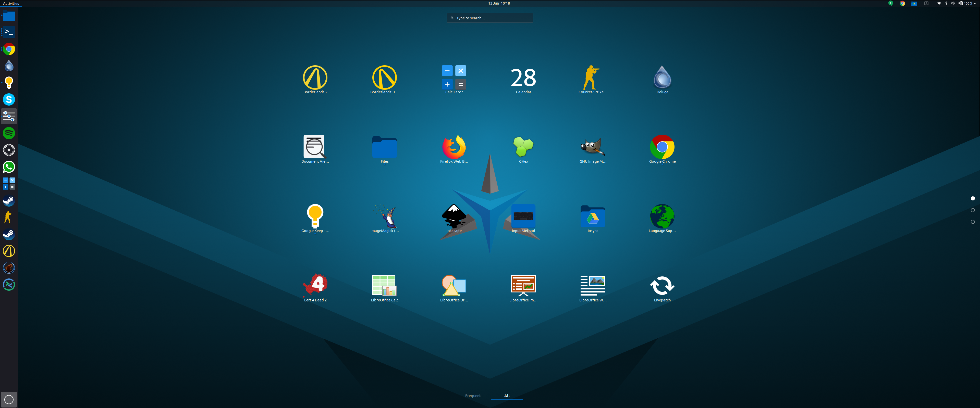The height and width of the screenshot is (408, 980).
Task: Click the Hangouts notification tray icon
Action: tap(890, 3)
